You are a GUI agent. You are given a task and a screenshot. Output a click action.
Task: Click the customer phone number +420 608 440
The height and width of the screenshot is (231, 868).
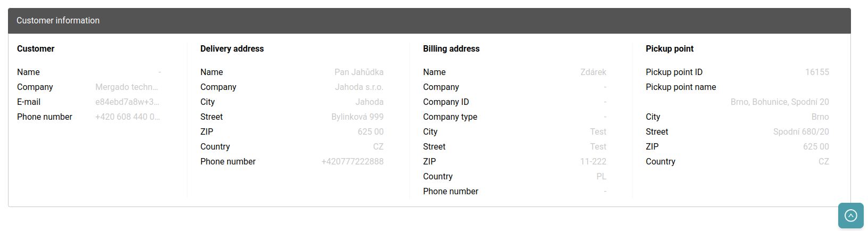tap(127, 117)
